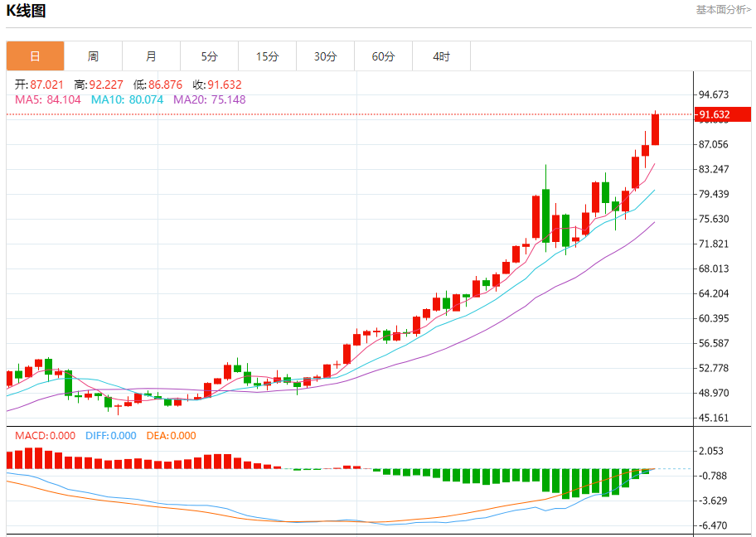The height and width of the screenshot is (537, 756).
Task: Switch chart to the 15分 interval
Action: (x=267, y=56)
